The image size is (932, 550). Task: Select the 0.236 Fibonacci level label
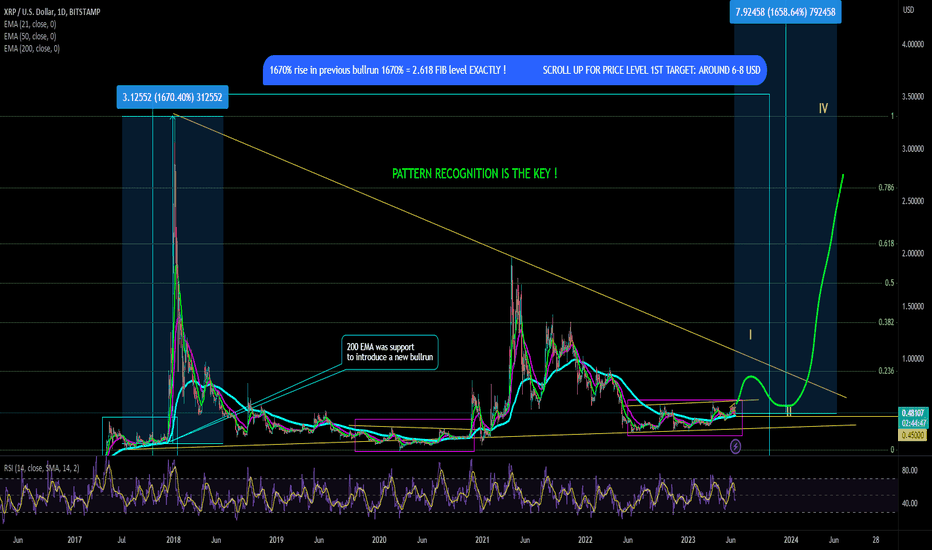(886, 370)
